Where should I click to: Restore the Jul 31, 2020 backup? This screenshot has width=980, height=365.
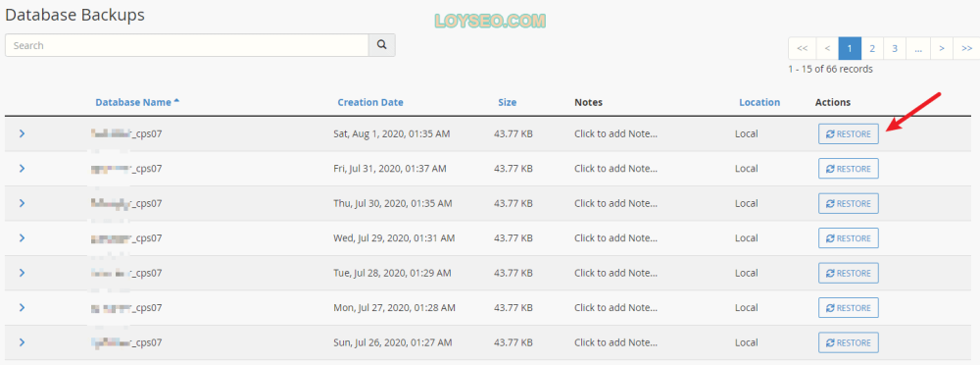point(848,169)
